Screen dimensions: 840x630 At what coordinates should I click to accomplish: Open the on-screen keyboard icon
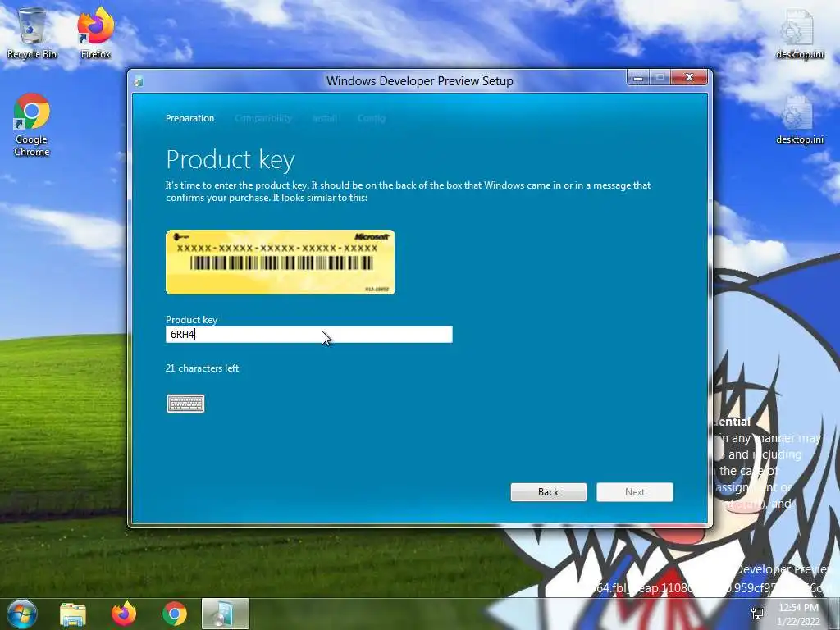(185, 404)
